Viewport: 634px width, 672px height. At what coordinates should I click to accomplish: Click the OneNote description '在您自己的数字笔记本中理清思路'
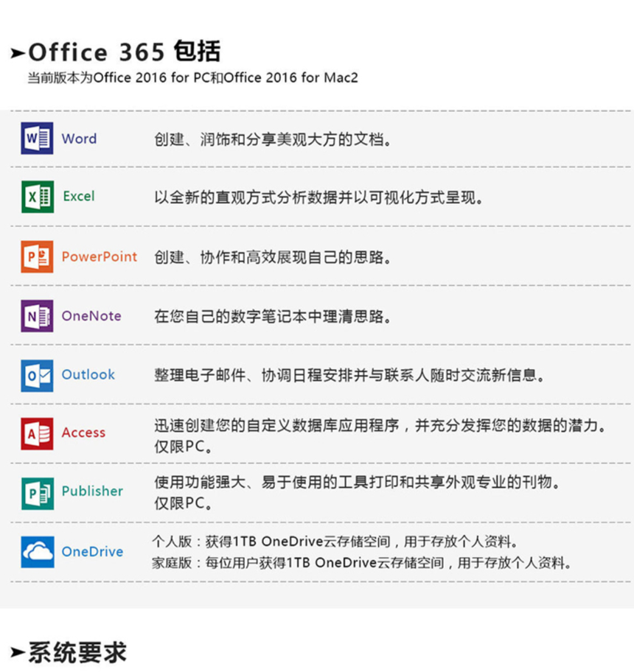273,316
